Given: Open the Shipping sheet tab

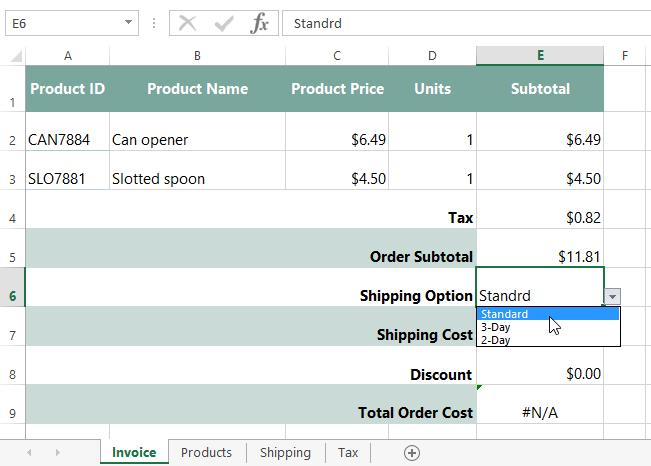Looking at the screenshot, I should click(285, 452).
